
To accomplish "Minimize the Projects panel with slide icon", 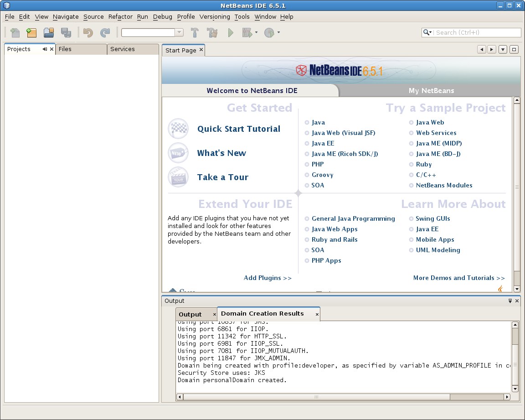I will (45, 49).
